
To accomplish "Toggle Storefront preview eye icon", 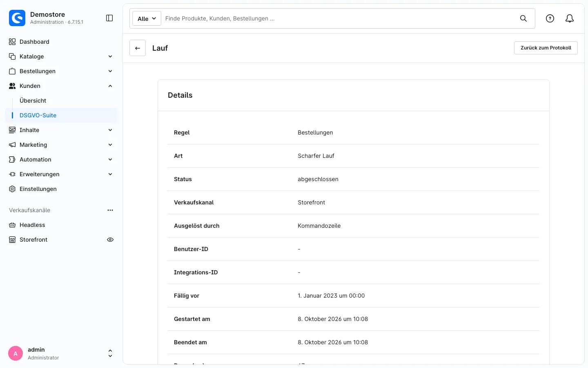I will pyautogui.click(x=110, y=240).
